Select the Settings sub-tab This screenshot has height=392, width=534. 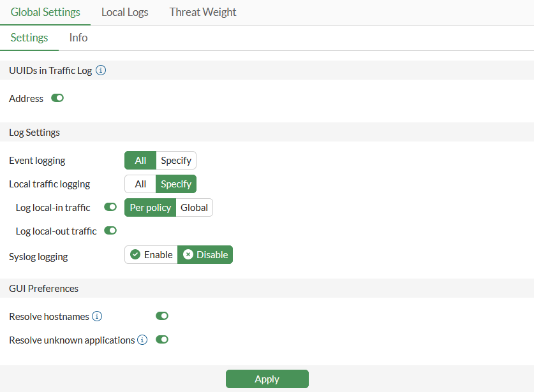coord(29,38)
